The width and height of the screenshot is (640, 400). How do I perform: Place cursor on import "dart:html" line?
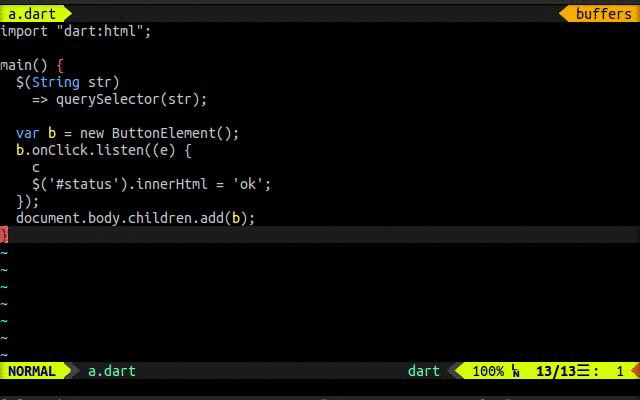click(76, 31)
